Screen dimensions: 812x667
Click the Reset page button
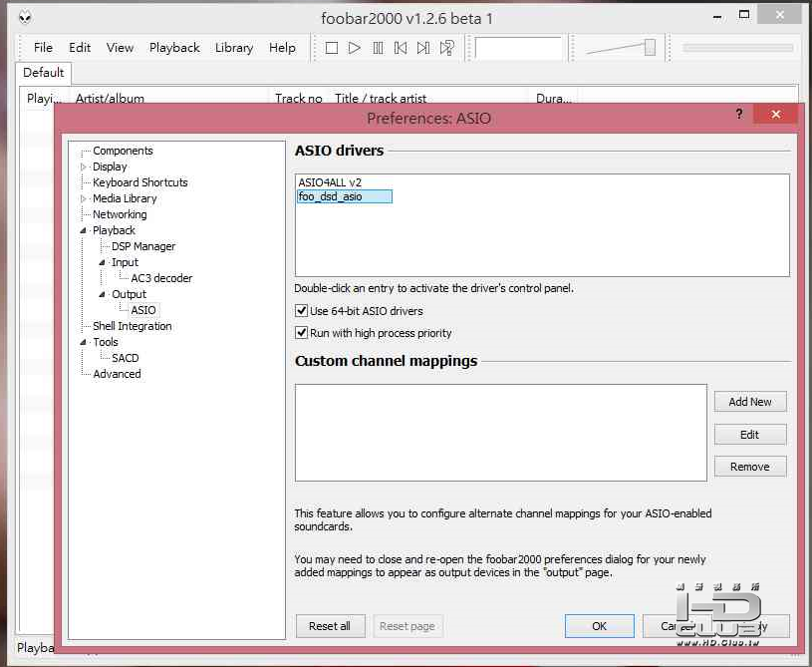click(x=407, y=626)
